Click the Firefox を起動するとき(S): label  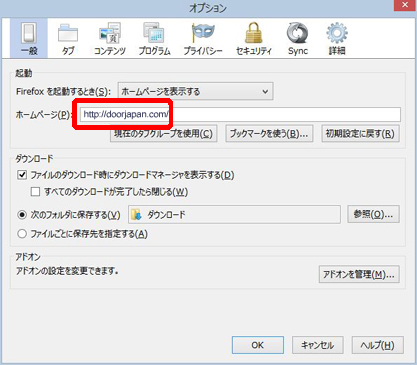63,91
